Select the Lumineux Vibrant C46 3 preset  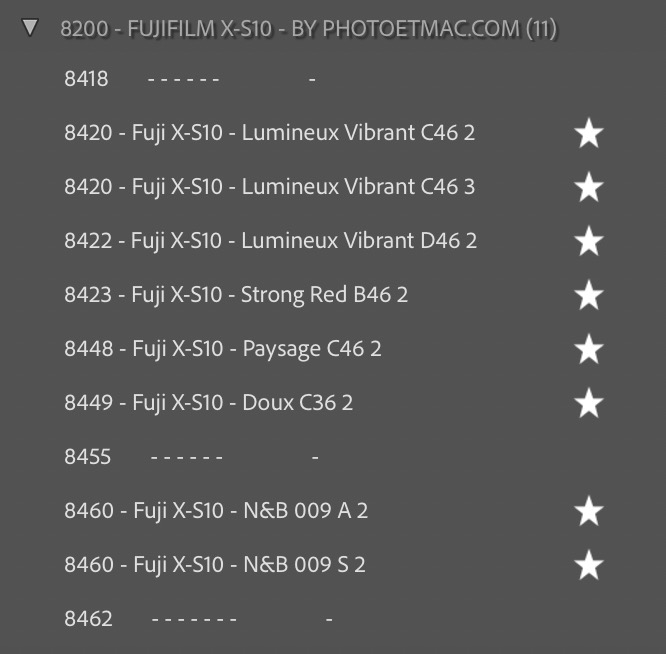(269, 187)
